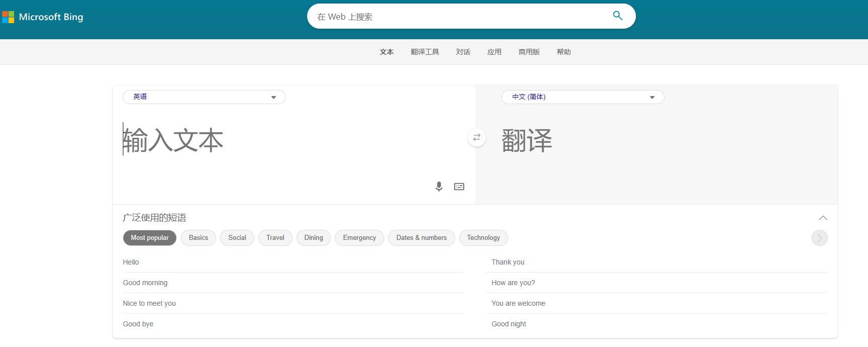Switch to the 文本 tab

tap(387, 52)
